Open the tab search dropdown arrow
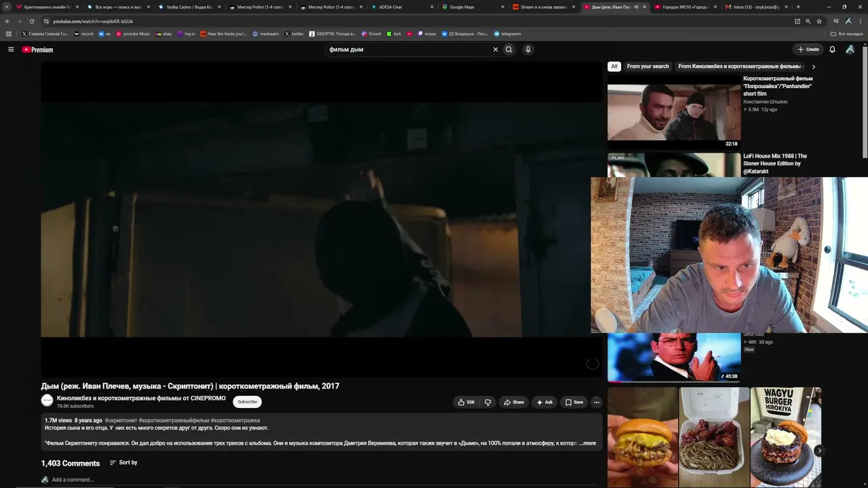This screenshot has height=488, width=868. point(7,7)
